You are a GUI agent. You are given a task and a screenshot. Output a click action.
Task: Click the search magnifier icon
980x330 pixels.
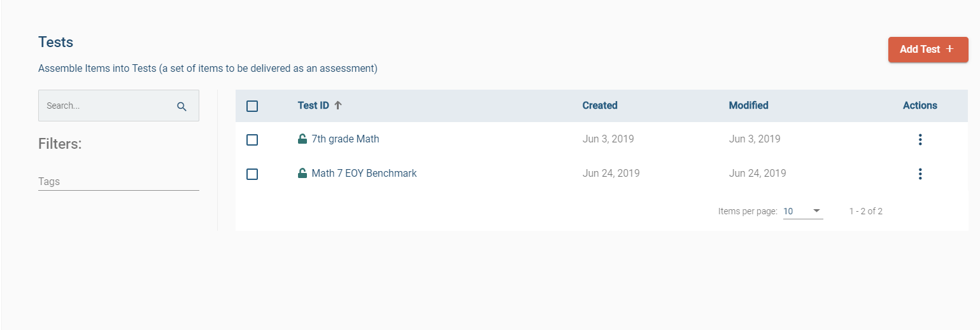(182, 106)
